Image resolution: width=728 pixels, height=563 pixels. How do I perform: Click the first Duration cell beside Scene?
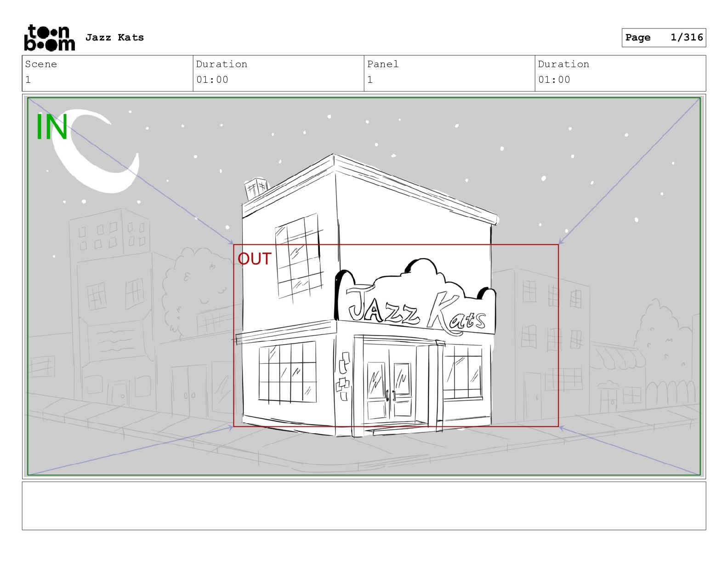279,73
